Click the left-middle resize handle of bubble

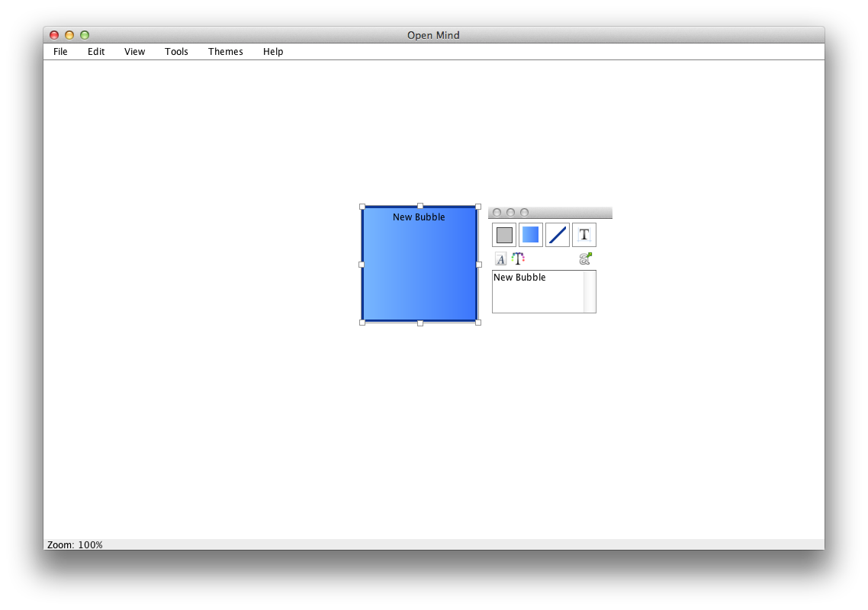pyautogui.click(x=362, y=265)
